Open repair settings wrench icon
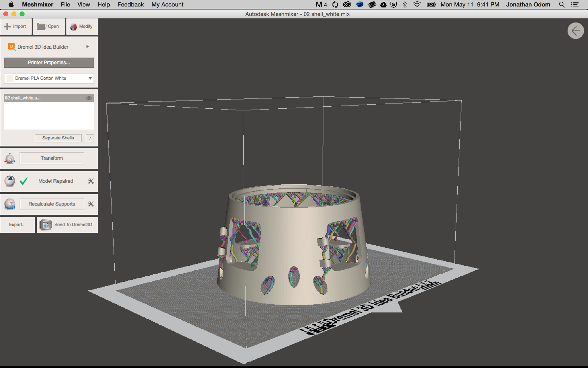 [x=91, y=181]
